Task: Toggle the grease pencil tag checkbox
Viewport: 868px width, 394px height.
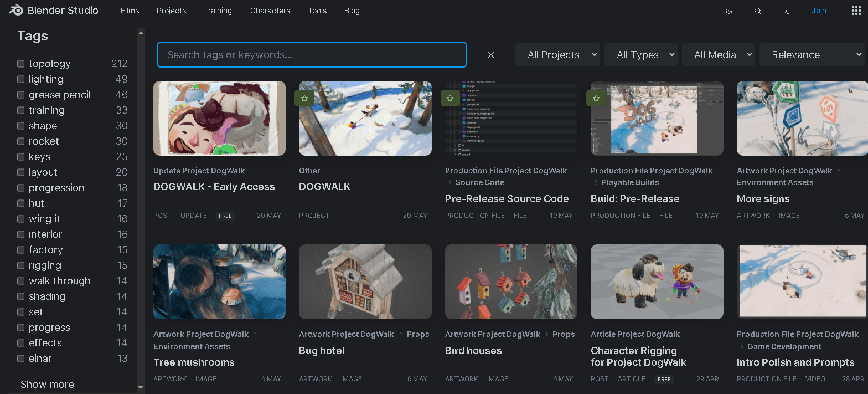Action: coord(20,95)
